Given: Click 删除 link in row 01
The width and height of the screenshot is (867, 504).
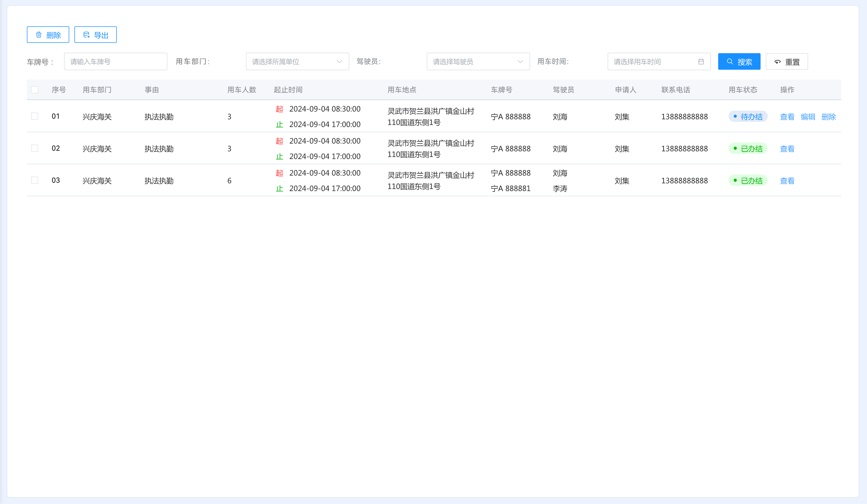Looking at the screenshot, I should click(x=828, y=116).
